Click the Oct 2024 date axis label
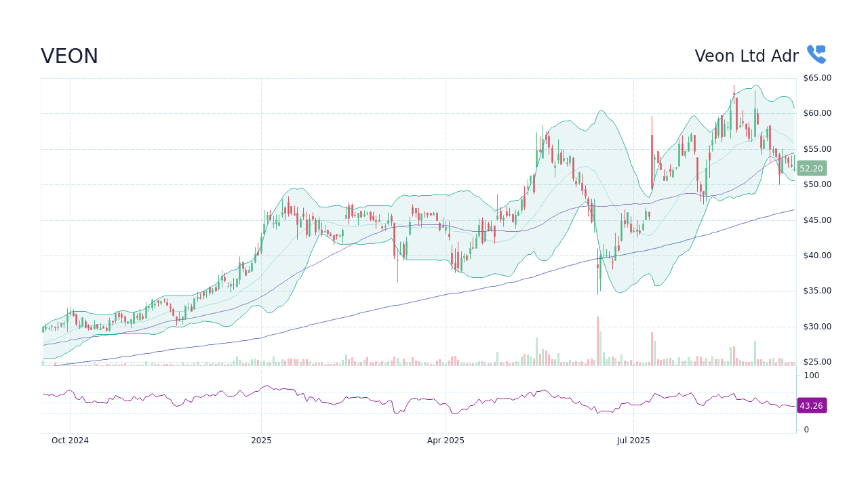 click(70, 440)
